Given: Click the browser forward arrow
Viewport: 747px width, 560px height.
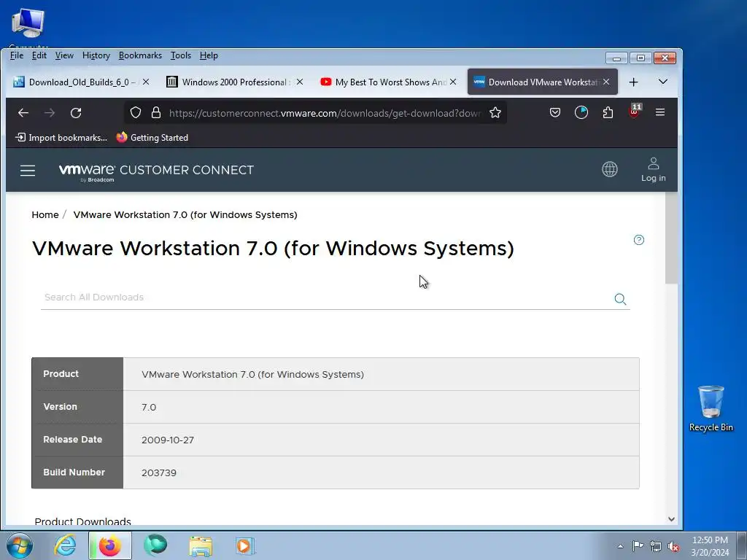Looking at the screenshot, I should coord(50,113).
